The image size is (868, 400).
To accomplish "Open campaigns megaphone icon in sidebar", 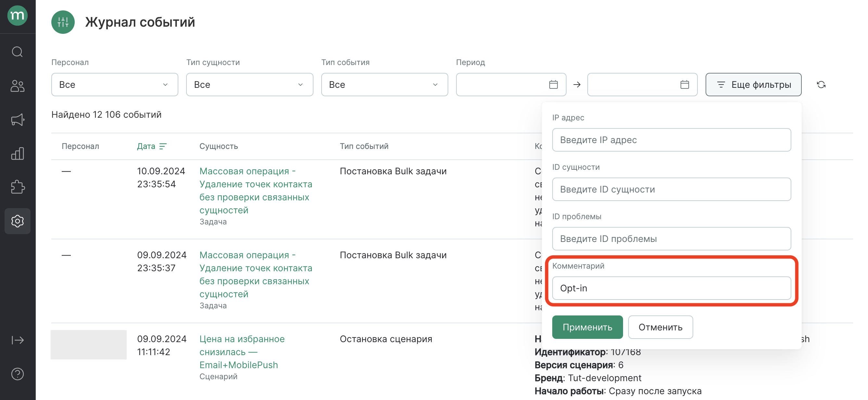I will (x=18, y=120).
